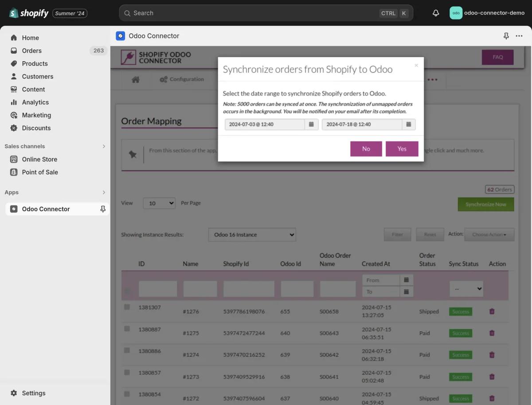Click the Summer '24 edition badge
The image size is (532, 405).
point(70,13)
